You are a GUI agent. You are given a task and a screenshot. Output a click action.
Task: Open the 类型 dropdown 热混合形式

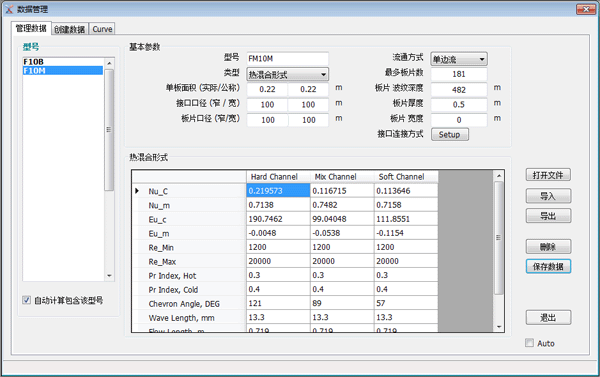pyautogui.click(x=287, y=74)
